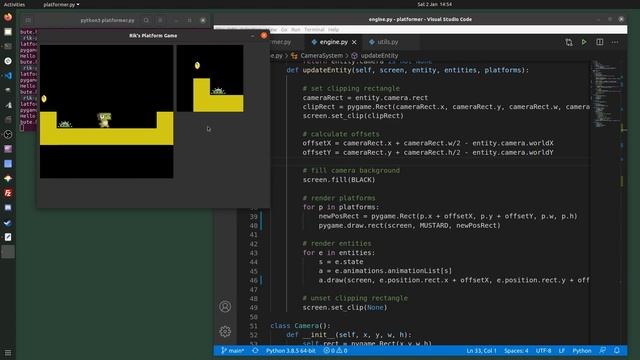
Task: Click Activities in the top bar
Action: tap(14, 4)
